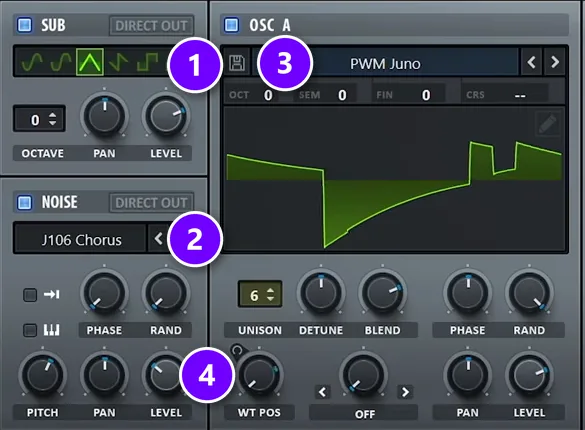The width and height of the screenshot is (585, 430).
Task: Select previous noise sample arrow
Action: [159, 239]
